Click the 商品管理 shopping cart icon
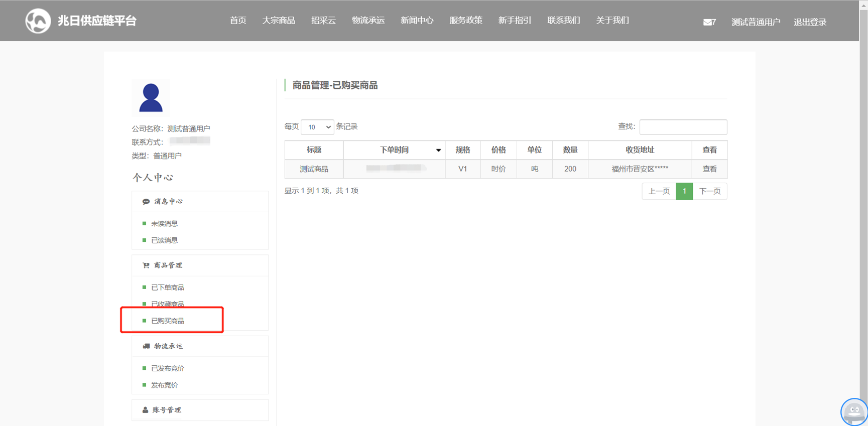Viewport: 868px width, 426px height. [146, 265]
